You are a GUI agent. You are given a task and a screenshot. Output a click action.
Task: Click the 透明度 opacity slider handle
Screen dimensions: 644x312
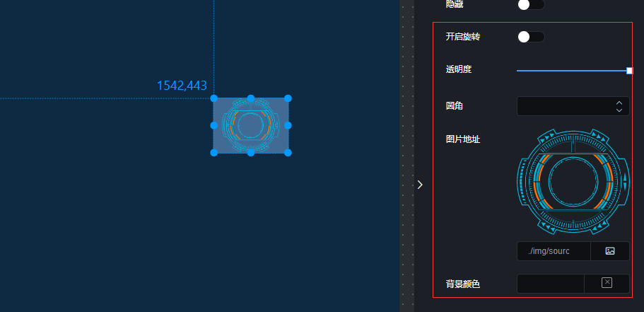(629, 71)
